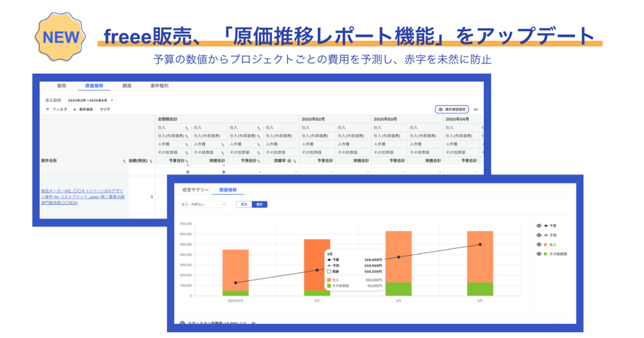Click the sort icon on the 人件費 column
The image size is (644, 338).
(x=188, y=144)
